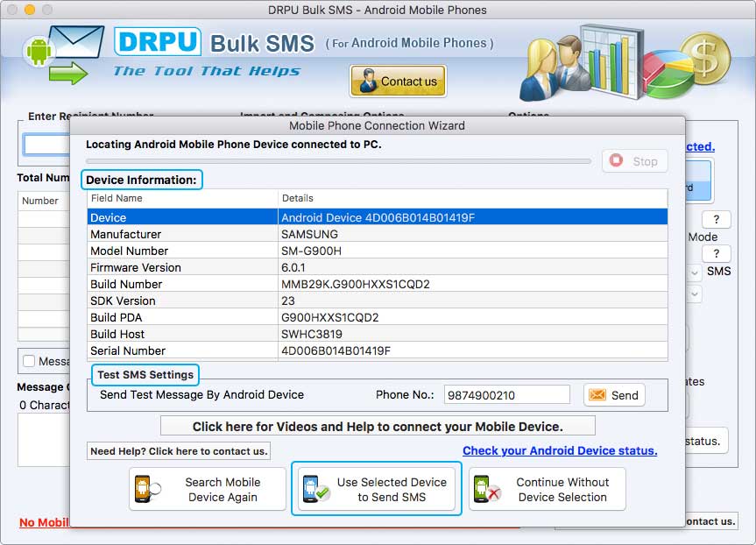Select the SDK Version 23 row
The height and width of the screenshot is (545, 756).
(378, 301)
